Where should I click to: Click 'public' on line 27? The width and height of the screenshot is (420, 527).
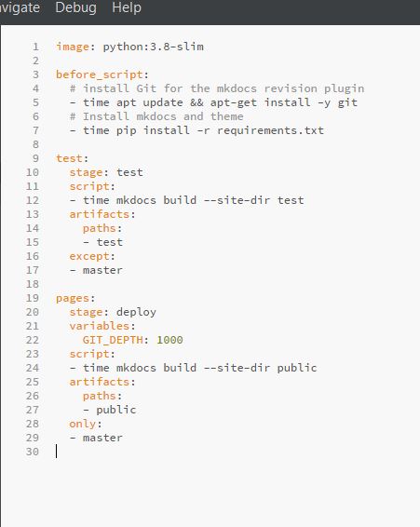[x=116, y=410]
